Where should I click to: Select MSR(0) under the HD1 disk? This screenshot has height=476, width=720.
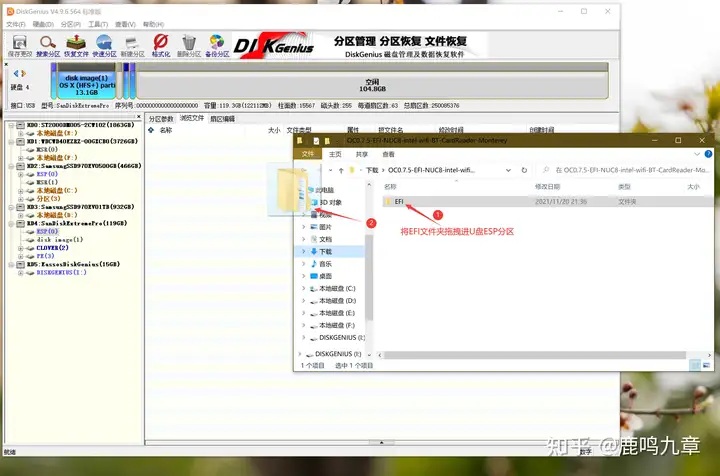(x=47, y=150)
